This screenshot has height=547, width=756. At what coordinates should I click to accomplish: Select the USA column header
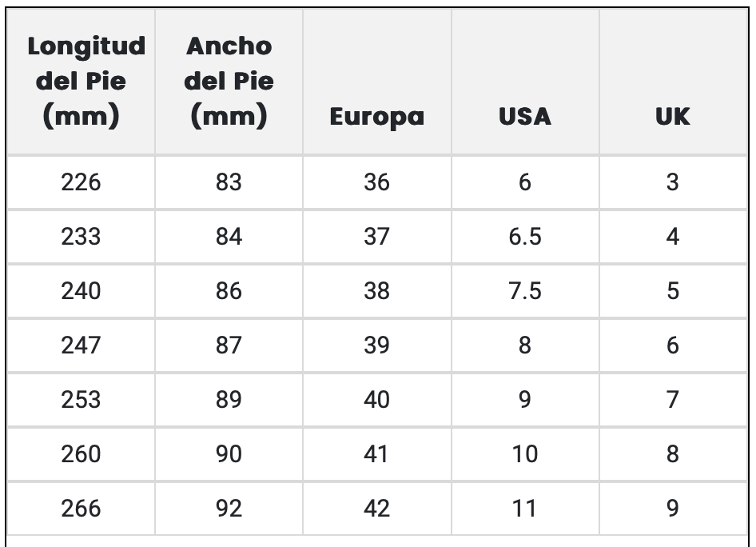tap(524, 117)
